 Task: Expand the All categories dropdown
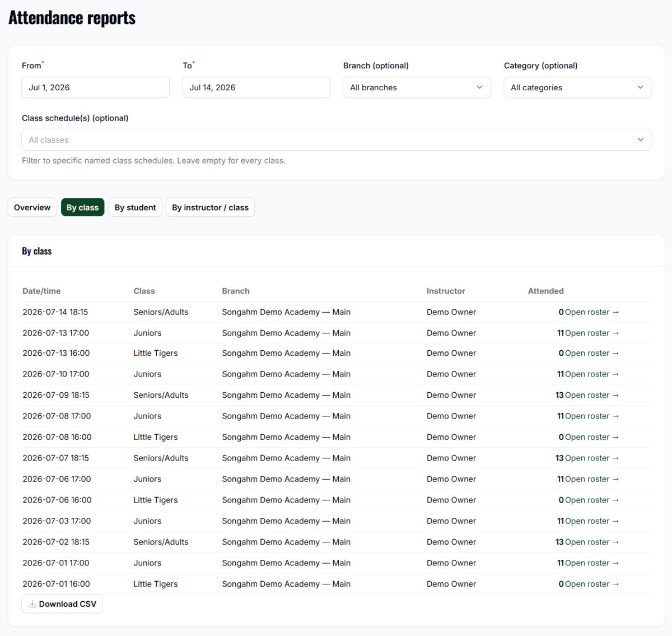click(577, 87)
